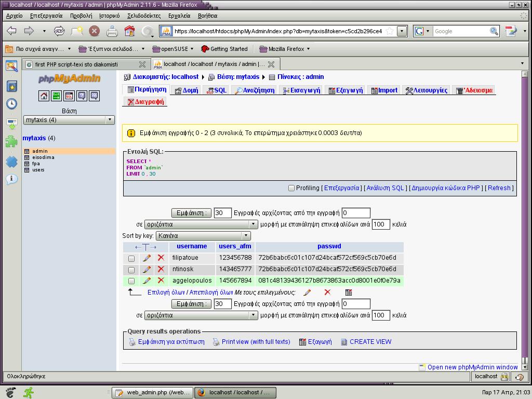The image size is (532, 399).
Task: Tick the checkbox for aggelopoulos row
Action: [x=131, y=281]
